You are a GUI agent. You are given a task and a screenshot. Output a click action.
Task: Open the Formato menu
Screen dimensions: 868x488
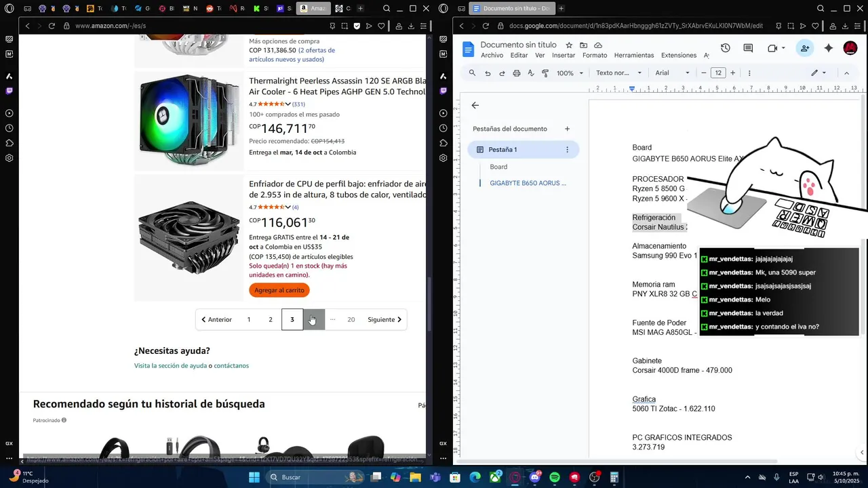click(x=595, y=56)
